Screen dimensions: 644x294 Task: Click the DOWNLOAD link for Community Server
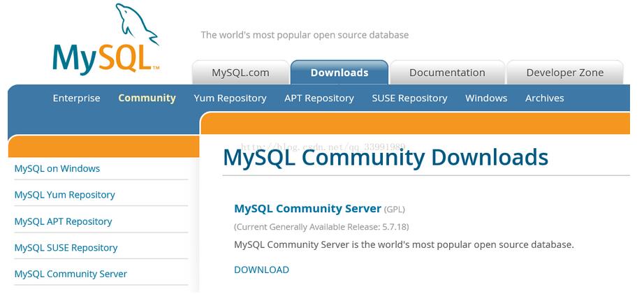(262, 270)
